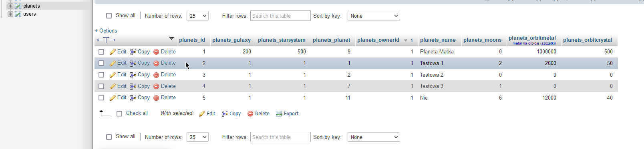The image size is (644, 149).
Task: Open the + Options link
Action: (x=106, y=31)
